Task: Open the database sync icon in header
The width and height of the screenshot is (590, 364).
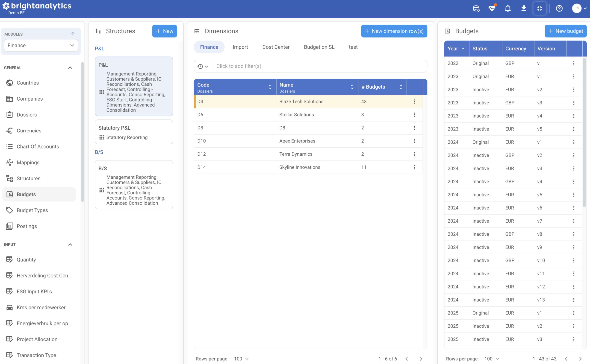Action: pyautogui.click(x=476, y=9)
